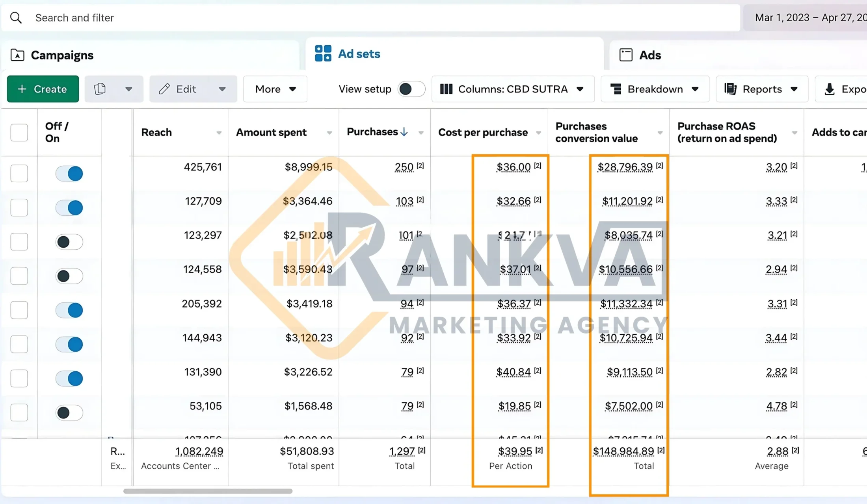Check the select-all checkbox in header
The height and width of the screenshot is (504, 867).
pos(19,132)
